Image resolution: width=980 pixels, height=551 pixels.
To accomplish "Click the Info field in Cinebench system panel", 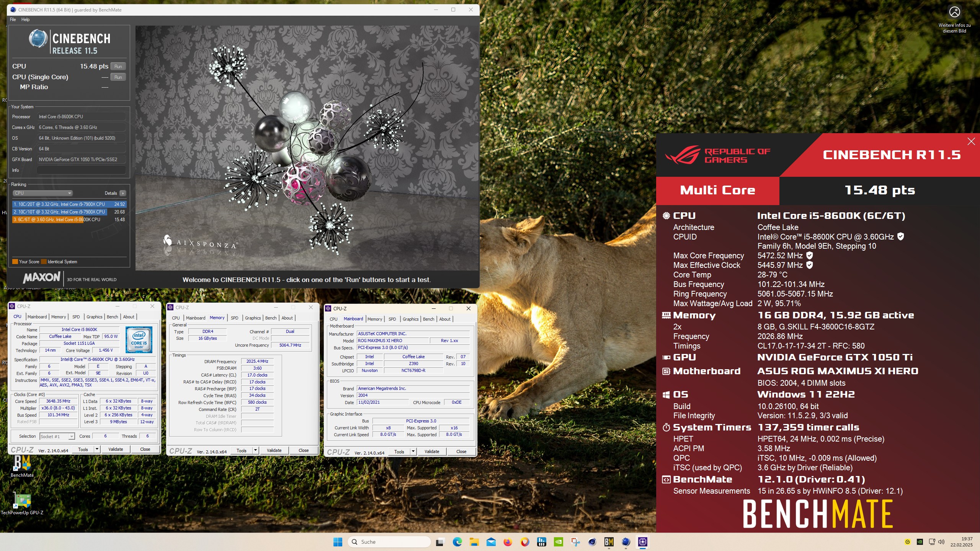I will pos(82,170).
